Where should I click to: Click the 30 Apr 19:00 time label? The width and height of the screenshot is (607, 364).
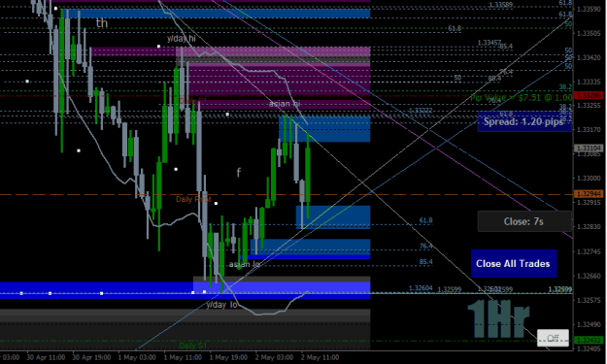(x=91, y=357)
